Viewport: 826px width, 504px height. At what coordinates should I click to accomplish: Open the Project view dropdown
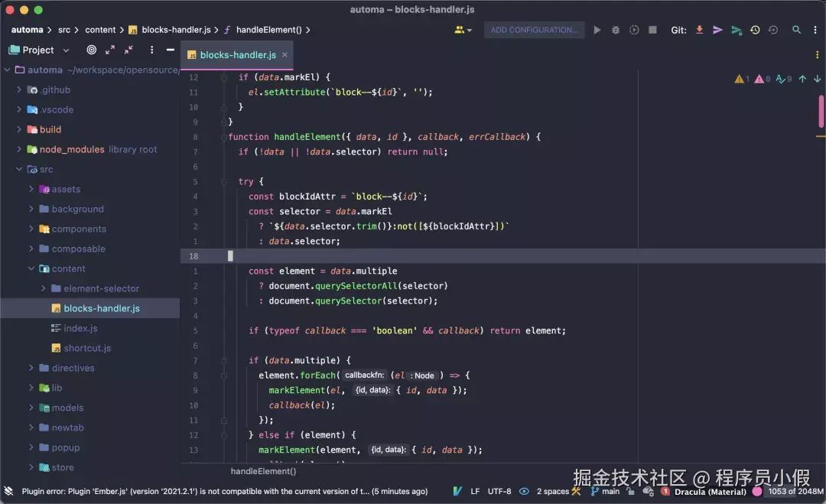(66, 50)
